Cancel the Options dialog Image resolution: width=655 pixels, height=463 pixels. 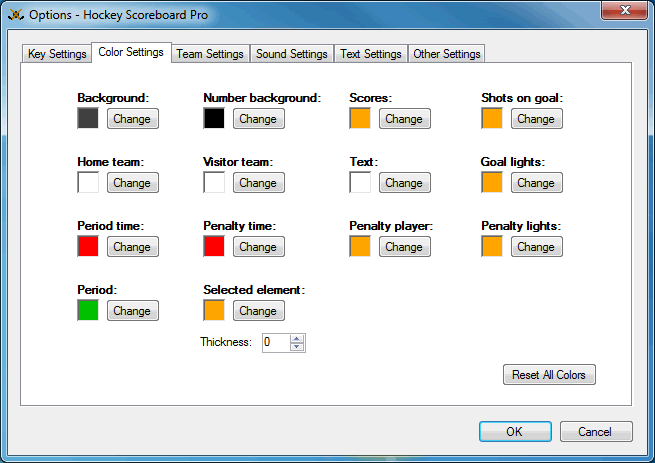click(596, 431)
